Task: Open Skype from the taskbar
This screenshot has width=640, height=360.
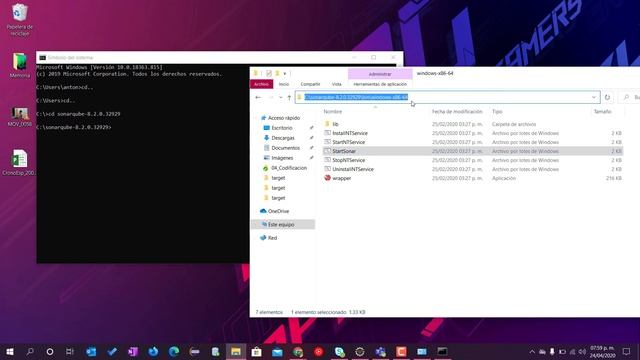Action: 339,351
